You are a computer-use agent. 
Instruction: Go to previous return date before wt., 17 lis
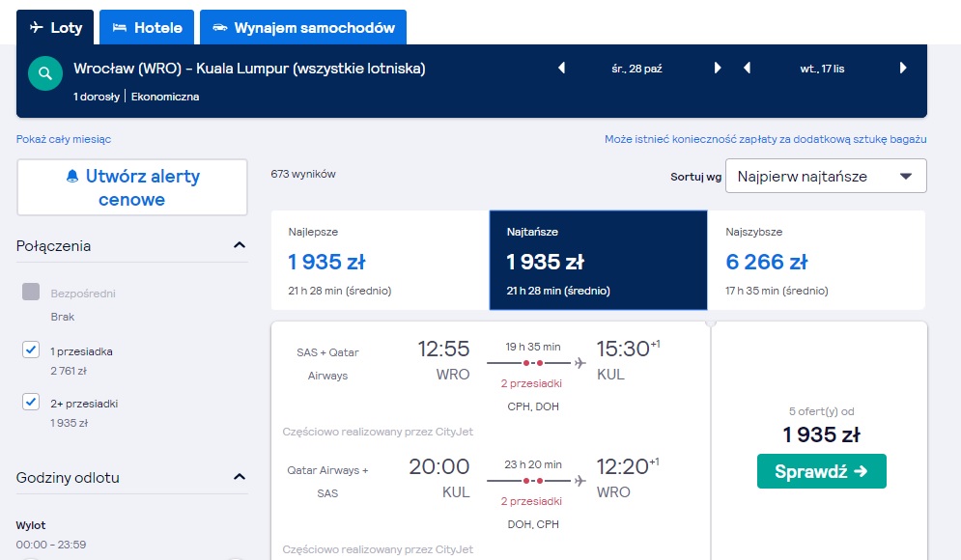click(747, 68)
